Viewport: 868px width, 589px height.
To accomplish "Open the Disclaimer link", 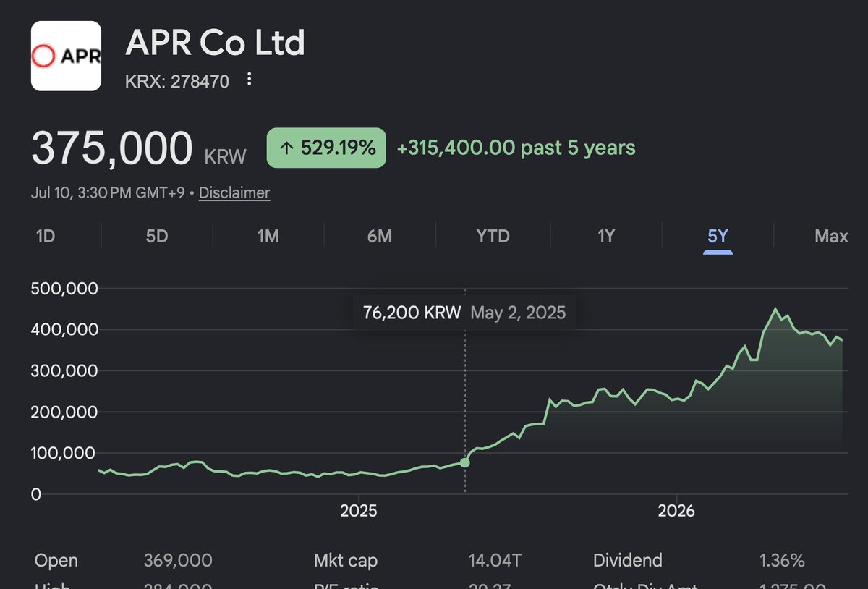I will coord(234,193).
